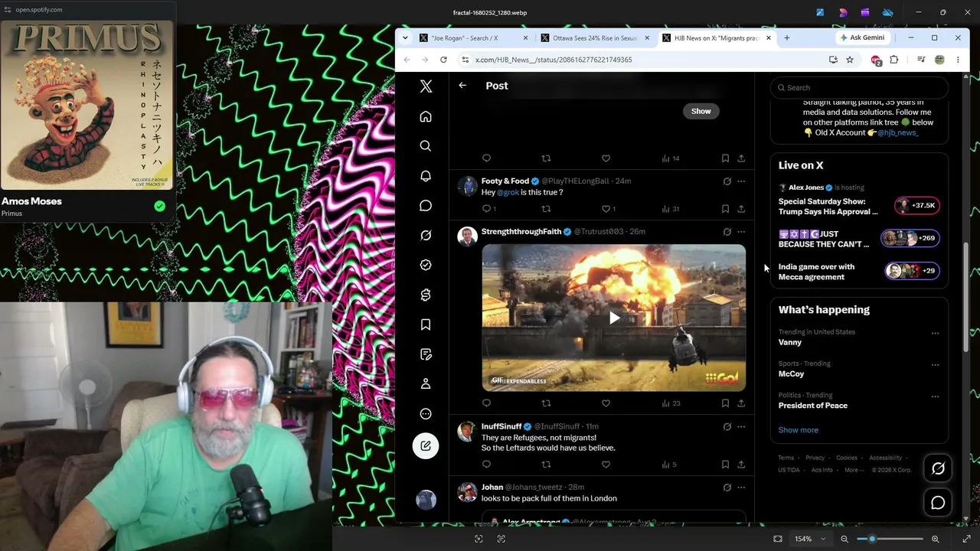Share the StrengththroughFaith post
Viewport: 980px width, 551px height.
click(741, 403)
